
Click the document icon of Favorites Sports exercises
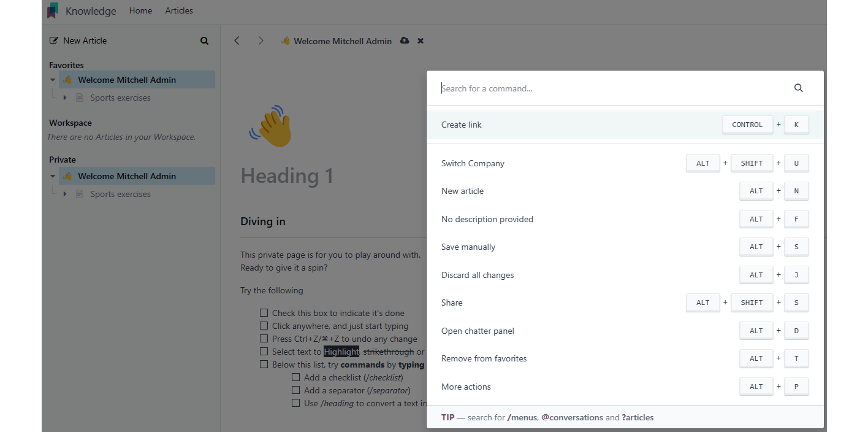point(79,98)
